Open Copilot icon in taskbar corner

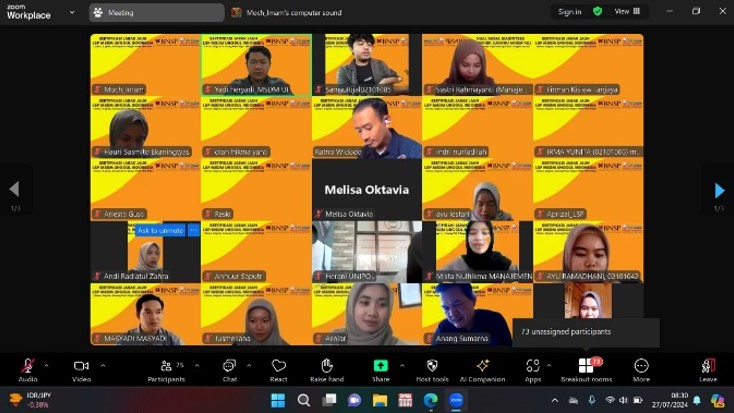click(717, 400)
